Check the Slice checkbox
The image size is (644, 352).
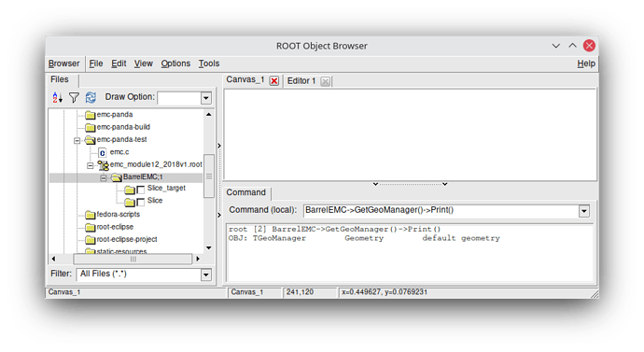pos(140,202)
